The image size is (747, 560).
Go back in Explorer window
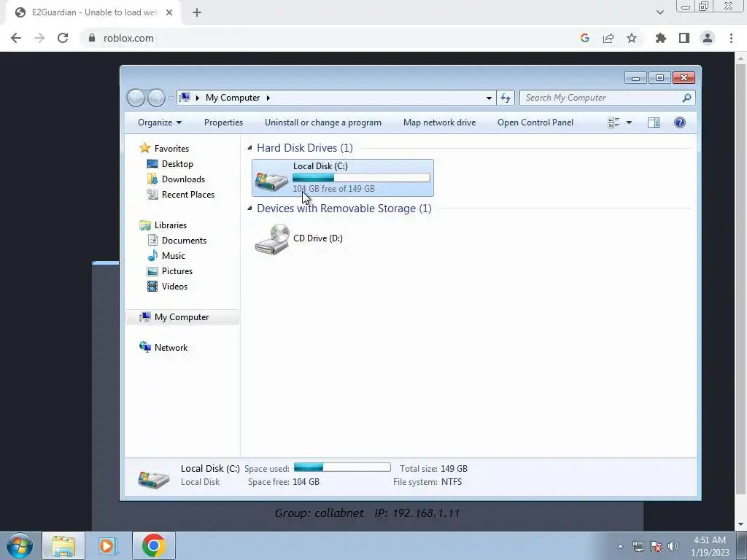[136, 98]
